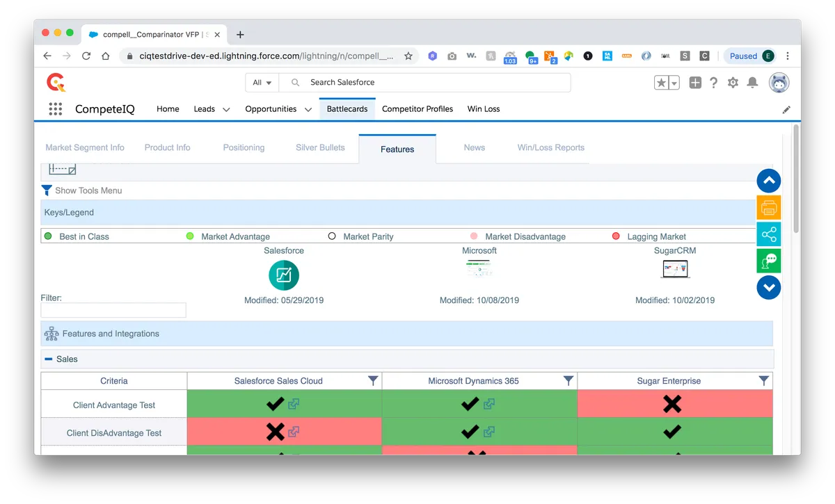Click the global Add plus icon
This screenshot has height=504, width=835.
click(695, 83)
